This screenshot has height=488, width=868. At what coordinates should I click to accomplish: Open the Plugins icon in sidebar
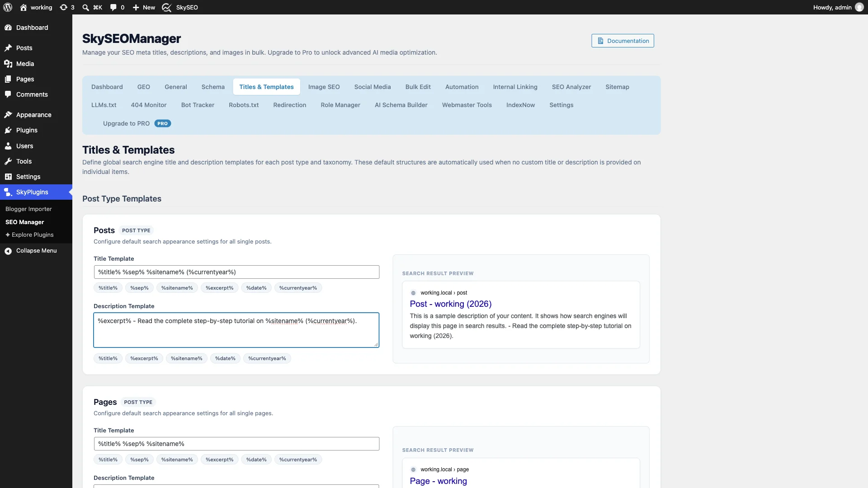pyautogui.click(x=8, y=130)
